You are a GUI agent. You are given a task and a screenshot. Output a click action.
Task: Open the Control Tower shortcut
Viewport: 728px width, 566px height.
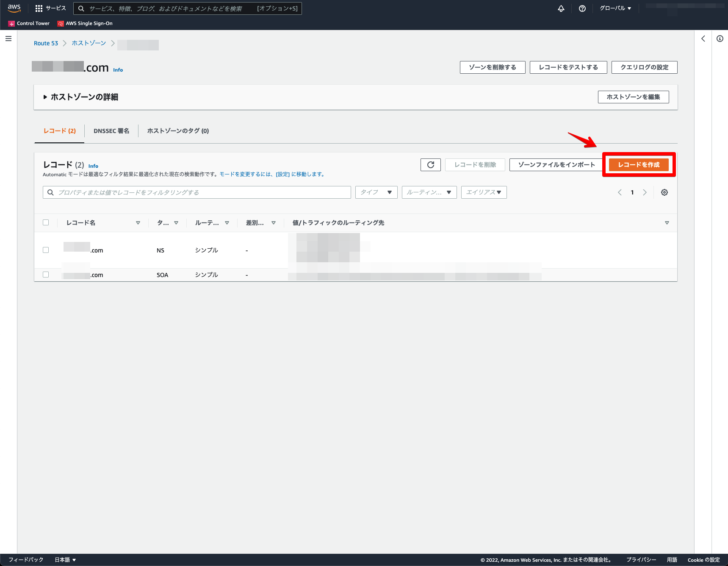click(x=29, y=23)
